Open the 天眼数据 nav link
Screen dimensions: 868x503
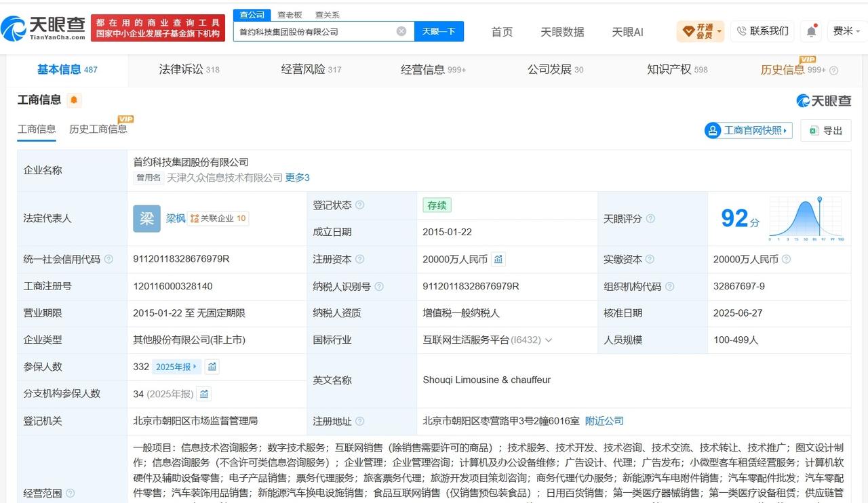click(x=562, y=32)
